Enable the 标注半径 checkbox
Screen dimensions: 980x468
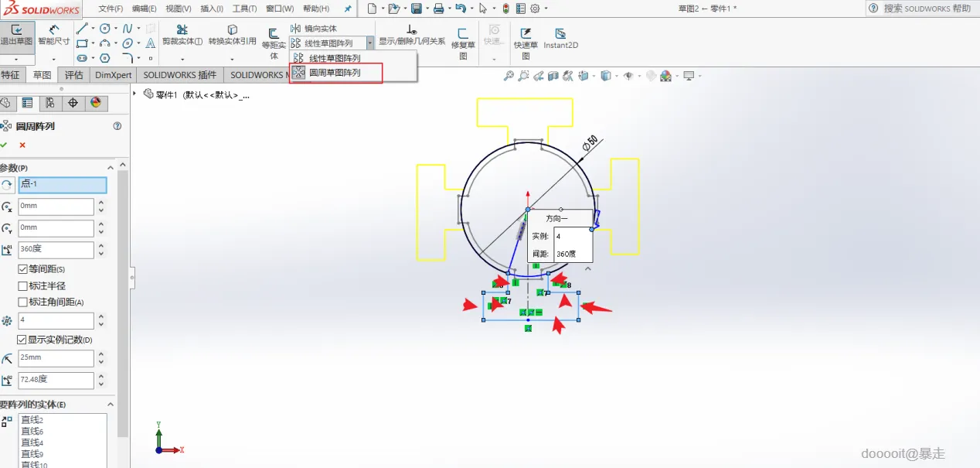[22, 285]
